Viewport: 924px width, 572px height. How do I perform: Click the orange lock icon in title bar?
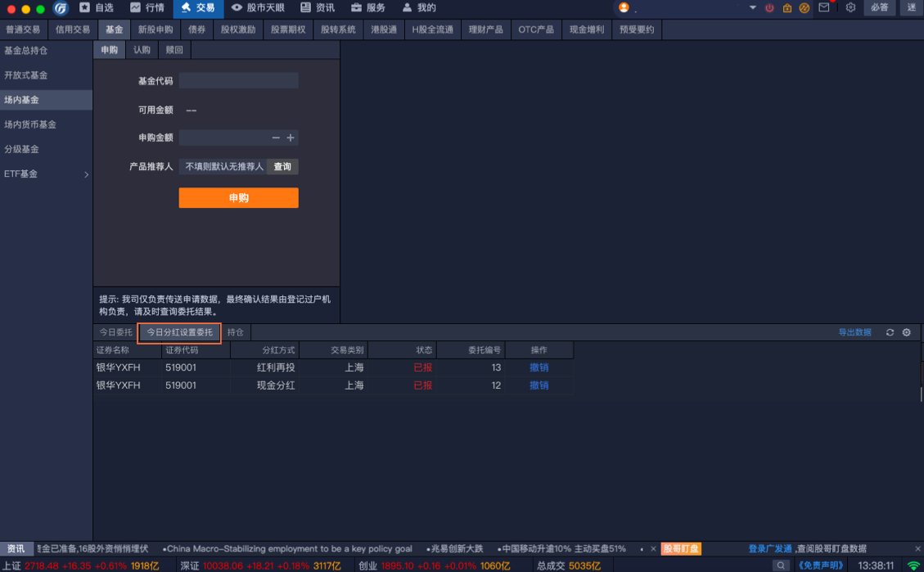click(787, 8)
